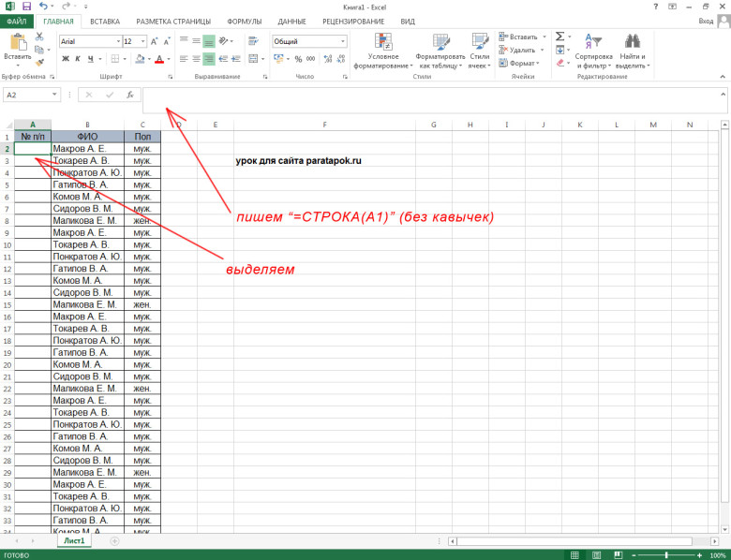731x560 pixels.
Task: Open the font size dropdown
Action: click(142, 41)
